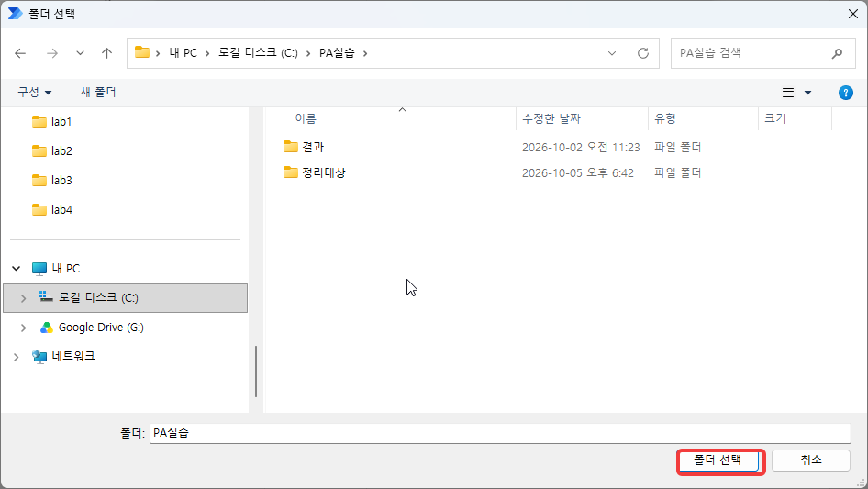Open the address bar history dropdown
868x489 pixels.
[612, 53]
